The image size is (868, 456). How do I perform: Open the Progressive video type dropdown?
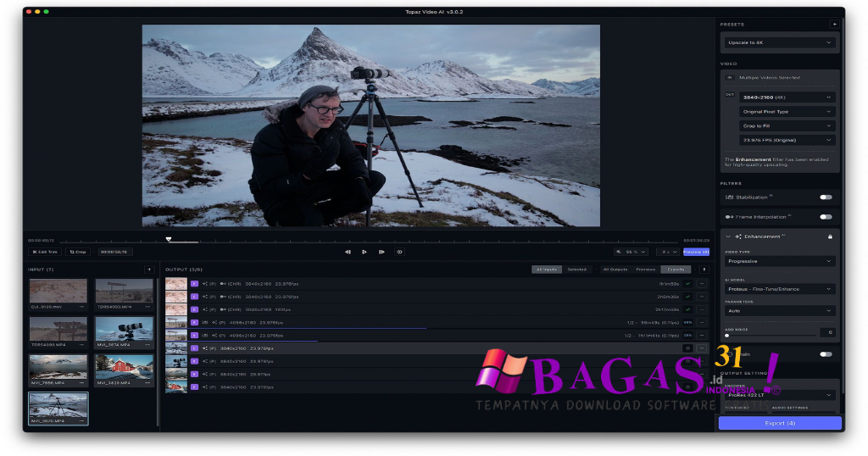coord(780,261)
